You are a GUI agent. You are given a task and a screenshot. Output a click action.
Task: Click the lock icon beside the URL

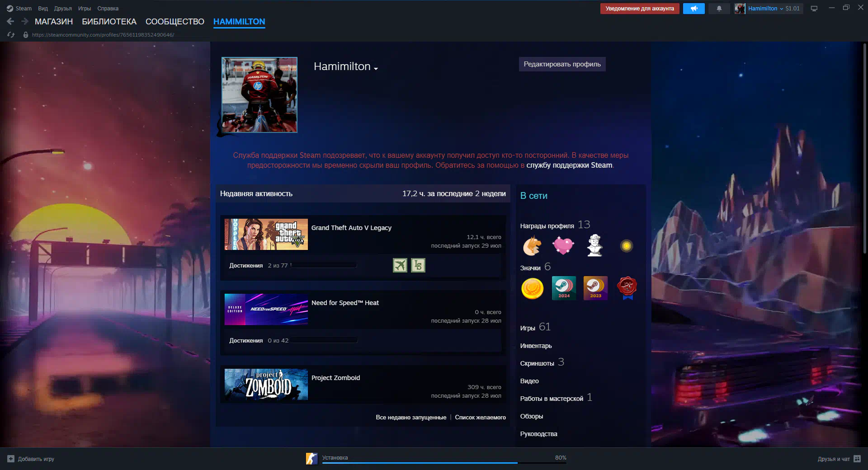coord(26,35)
